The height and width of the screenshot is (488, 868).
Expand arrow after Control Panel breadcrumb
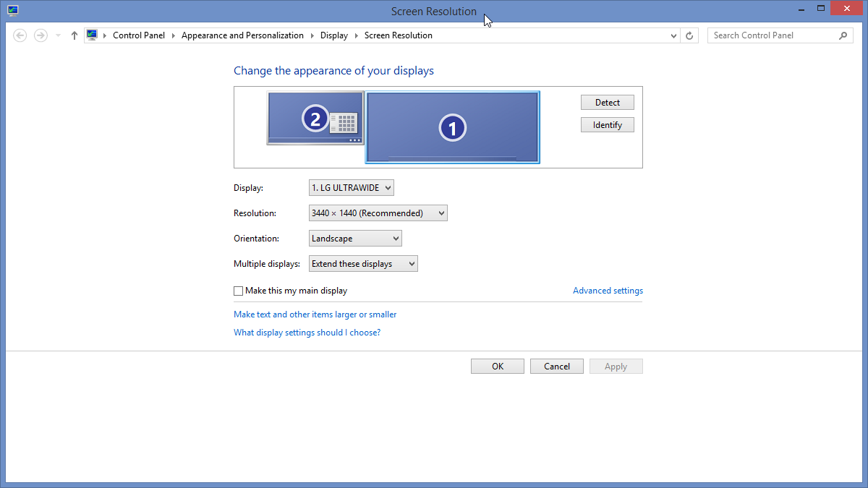tap(174, 35)
